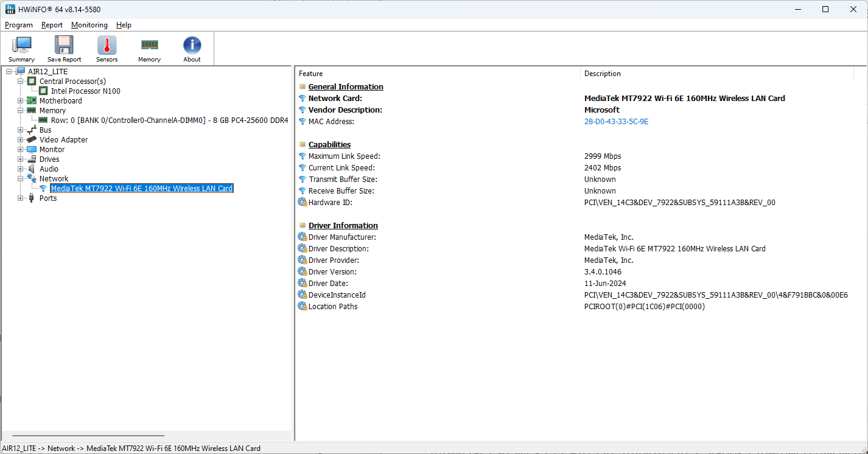Image resolution: width=868 pixels, height=454 pixels.
Task: Expand the Audio node
Action: point(21,169)
